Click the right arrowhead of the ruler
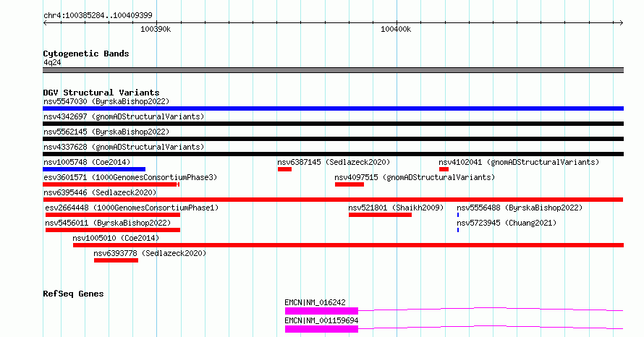Screen dimensions: 644x337 point(622,22)
